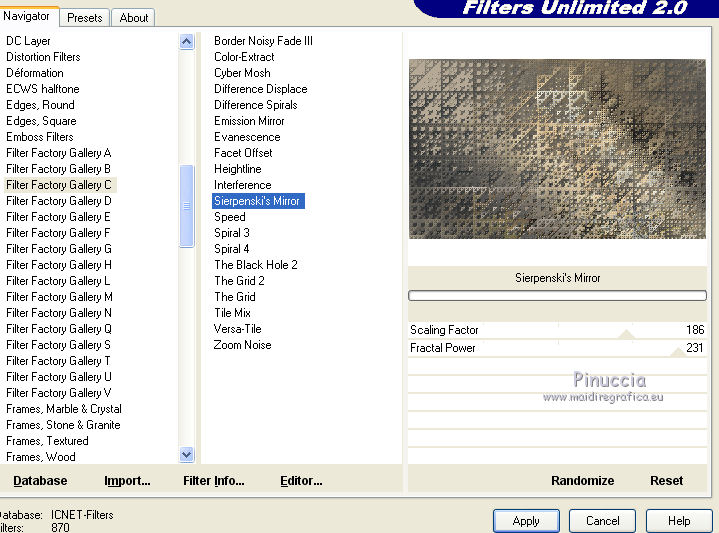Select Filter Factory Gallery F

click(58, 233)
